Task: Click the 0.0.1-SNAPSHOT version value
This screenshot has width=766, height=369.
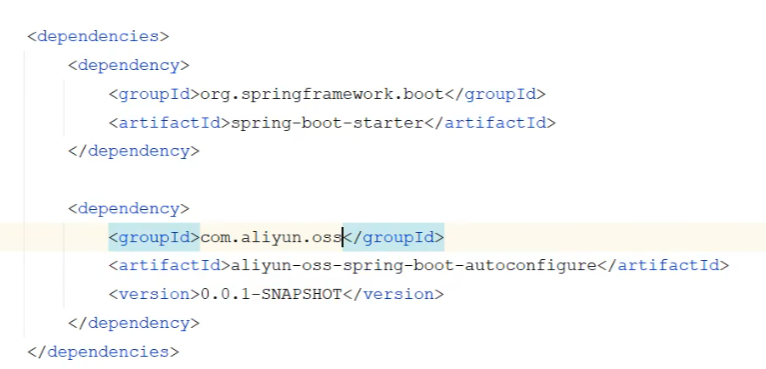Action: click(x=271, y=294)
